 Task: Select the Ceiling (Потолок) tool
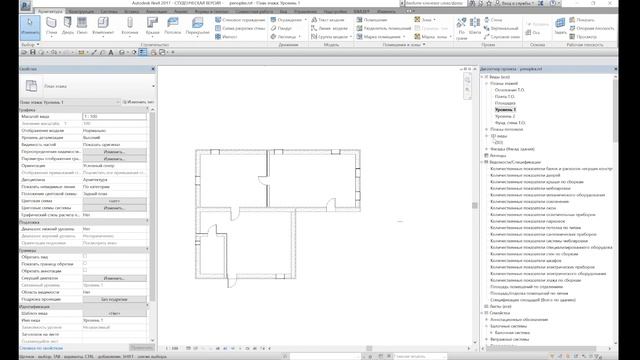tap(173, 25)
